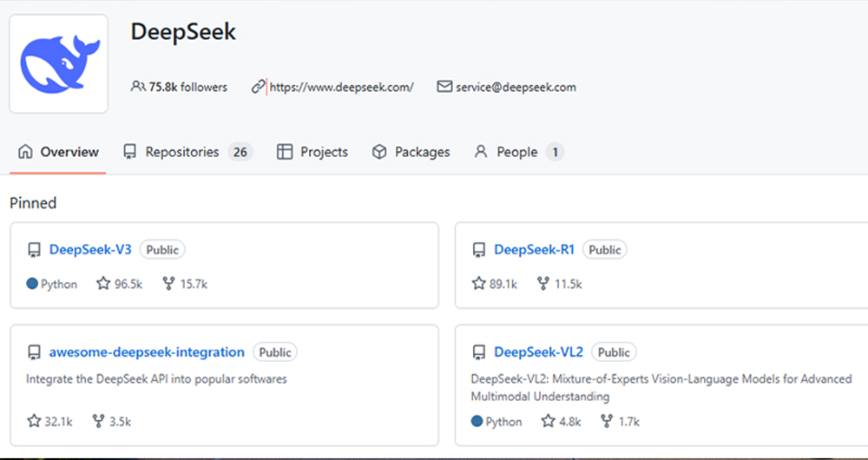Viewport: 868px width, 460px height.
Task: Click the repo icon beside awesome-deepseek-integration
Action: 35,352
